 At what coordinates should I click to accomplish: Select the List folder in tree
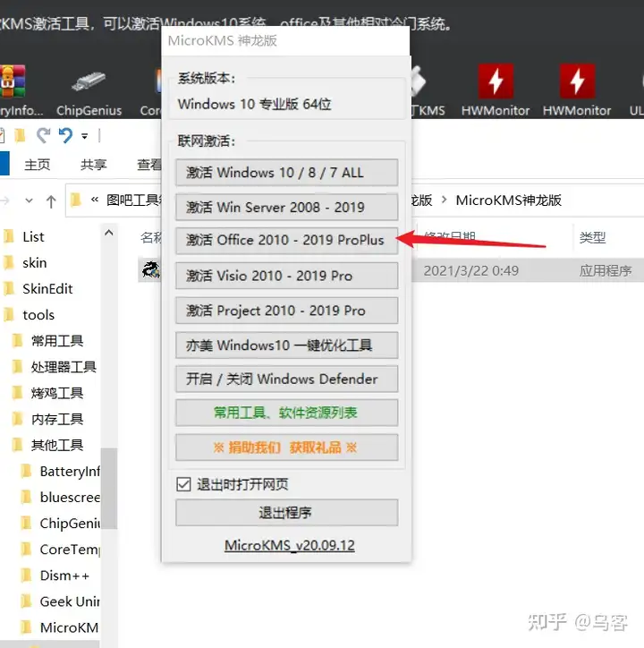tap(33, 237)
